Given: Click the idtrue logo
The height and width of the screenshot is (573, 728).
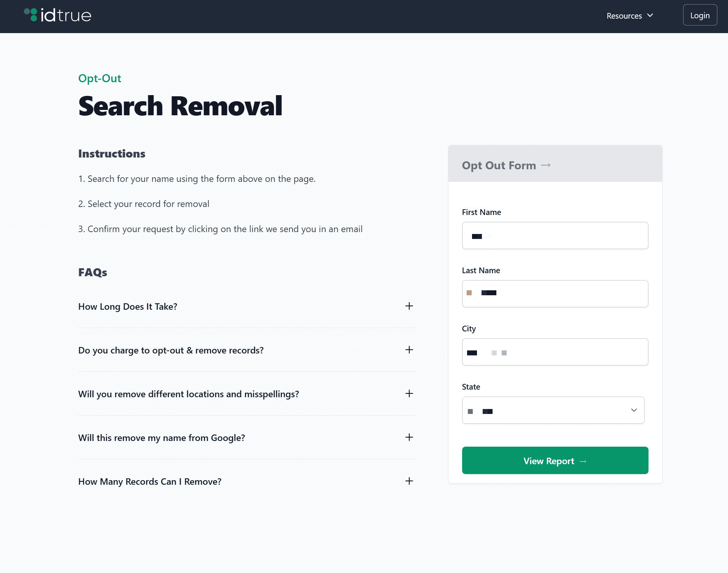Looking at the screenshot, I should click(x=57, y=15).
